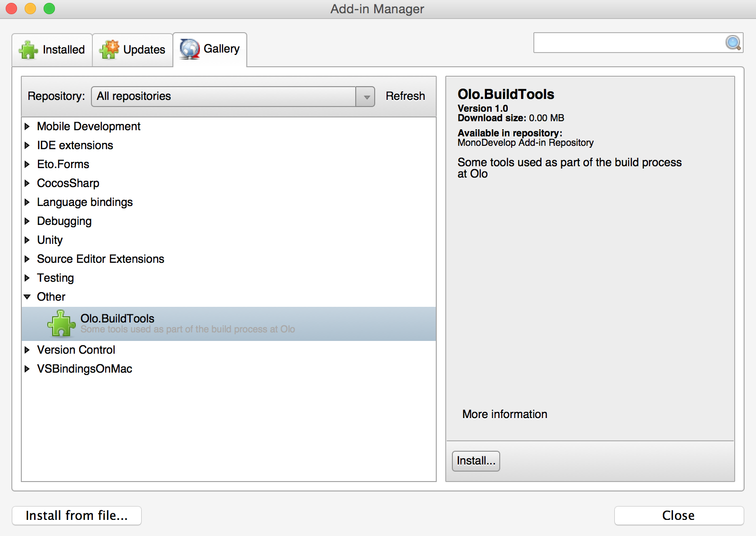
Task: Open the More information link
Action: (x=504, y=414)
